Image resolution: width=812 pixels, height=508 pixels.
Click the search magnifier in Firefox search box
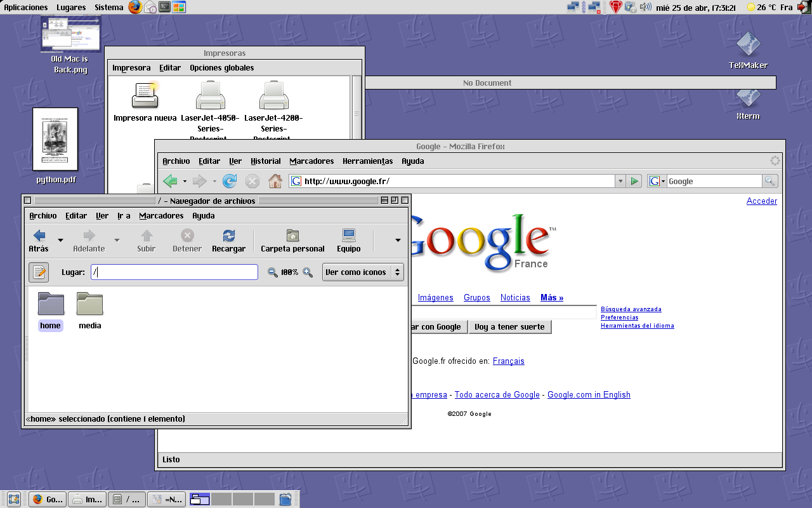pyautogui.click(x=770, y=182)
